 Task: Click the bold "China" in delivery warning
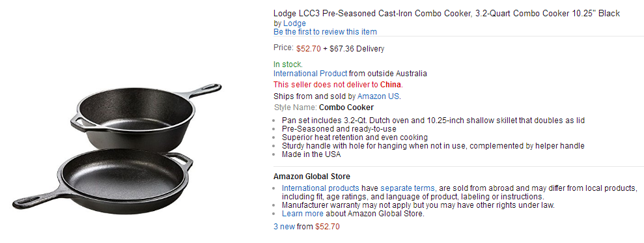391,85
